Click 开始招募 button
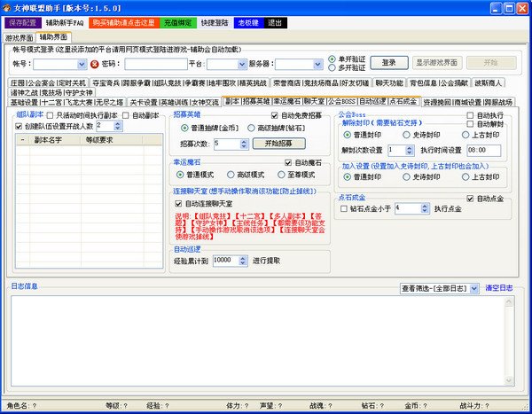 pos(279,144)
